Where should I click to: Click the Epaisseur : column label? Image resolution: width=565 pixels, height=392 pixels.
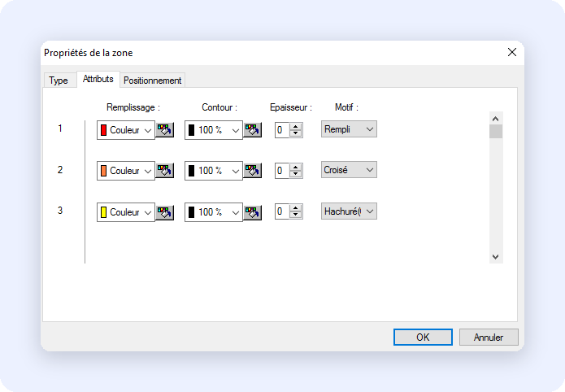click(x=291, y=107)
